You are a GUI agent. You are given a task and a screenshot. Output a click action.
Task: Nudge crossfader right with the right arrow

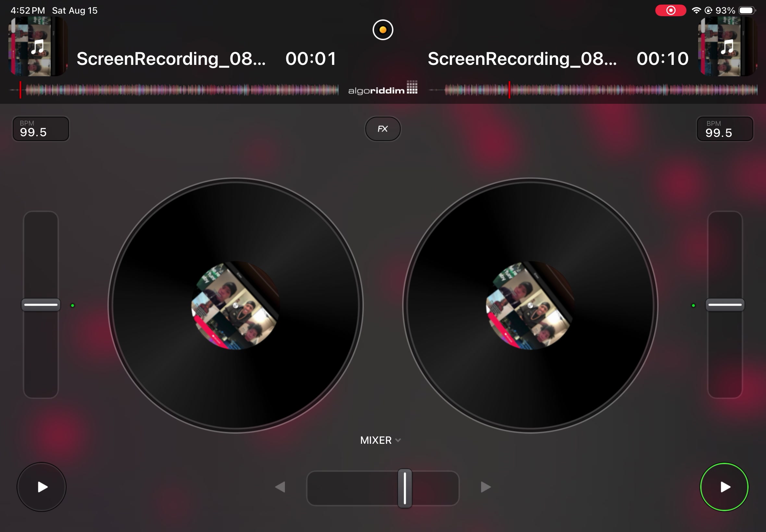click(x=486, y=487)
